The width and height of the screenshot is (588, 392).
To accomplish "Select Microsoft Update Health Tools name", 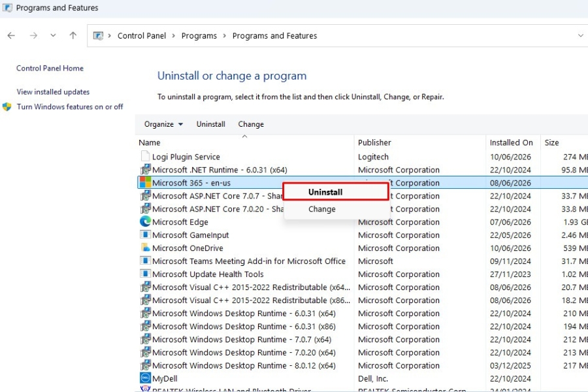I will [208, 274].
